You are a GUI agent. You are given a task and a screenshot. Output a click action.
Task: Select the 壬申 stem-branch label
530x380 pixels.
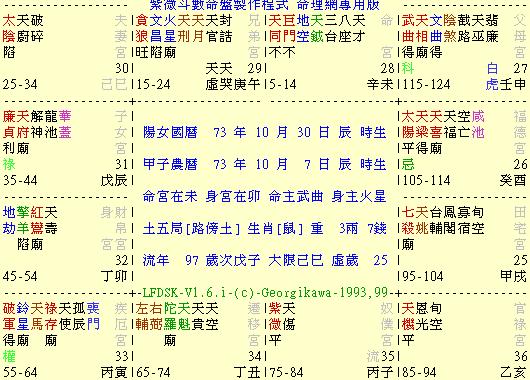pyautogui.click(x=513, y=85)
